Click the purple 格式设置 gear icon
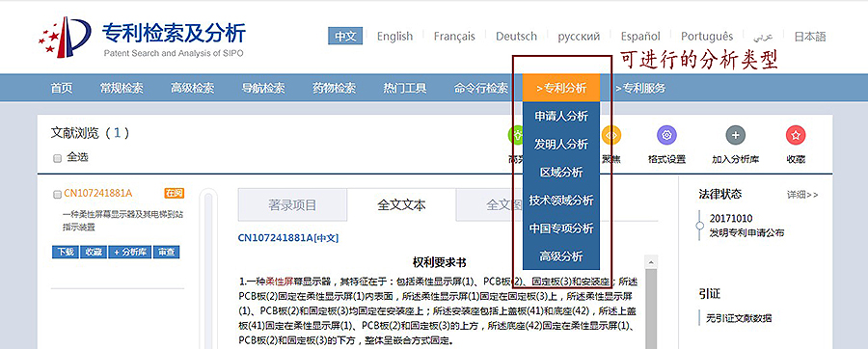Screen dimensions: 868x349 click(666, 135)
